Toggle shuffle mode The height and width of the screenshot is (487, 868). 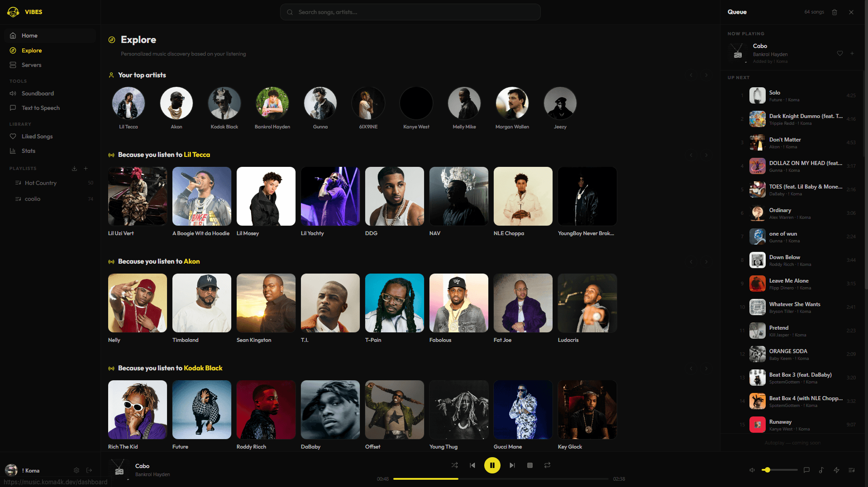(454, 465)
